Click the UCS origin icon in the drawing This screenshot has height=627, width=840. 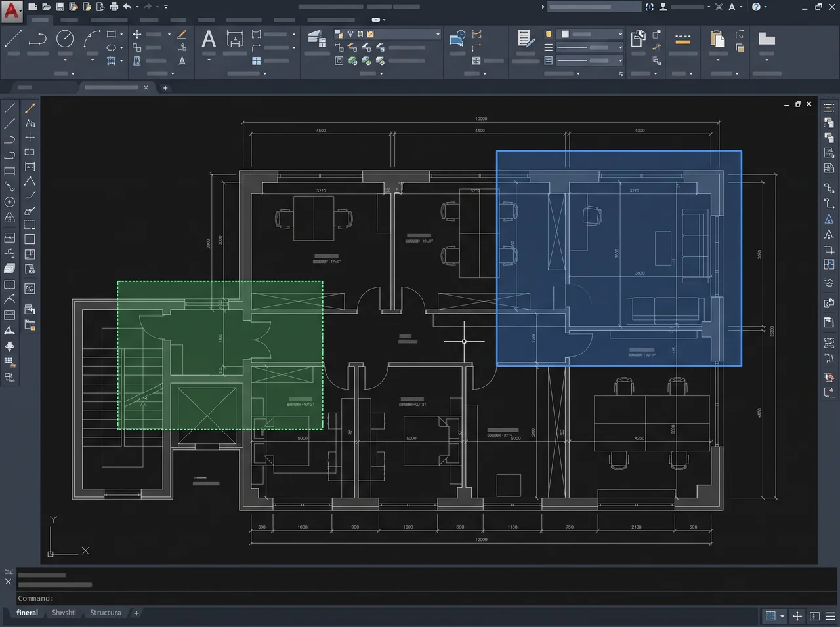(51, 554)
